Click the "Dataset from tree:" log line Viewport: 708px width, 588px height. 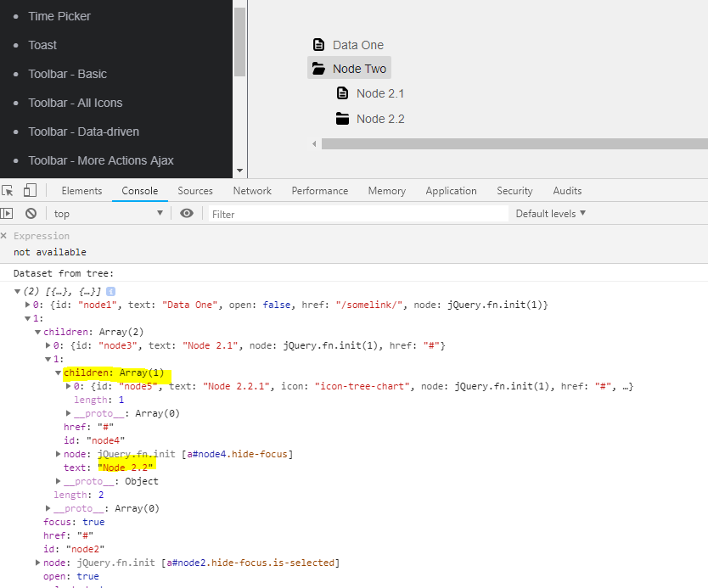[64, 273]
